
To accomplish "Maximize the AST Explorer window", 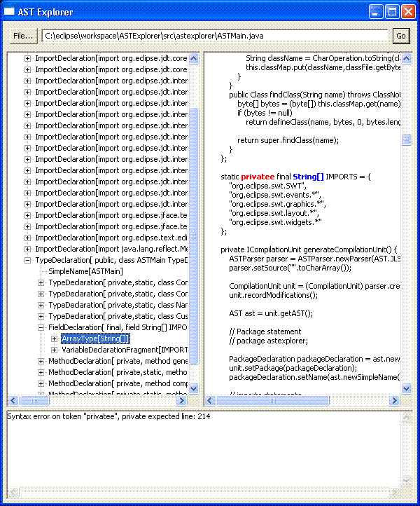I will click(x=392, y=12).
